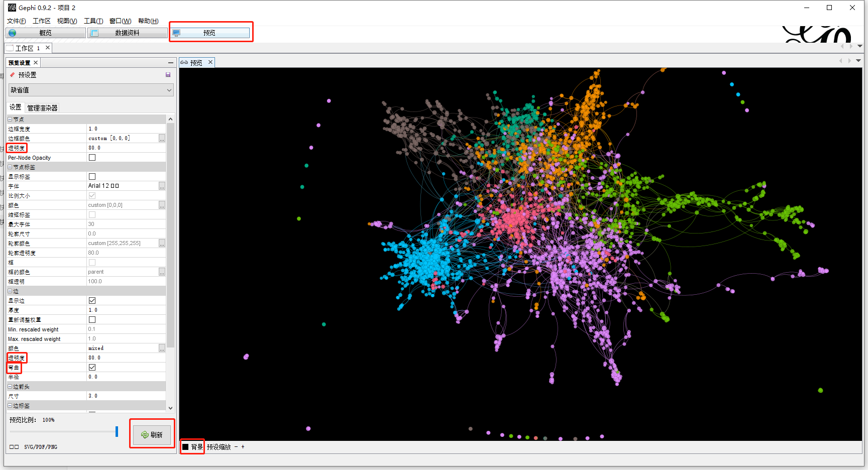Click the glasses icon on 预览 tab
The height and width of the screenshot is (470, 868).
(184, 62)
